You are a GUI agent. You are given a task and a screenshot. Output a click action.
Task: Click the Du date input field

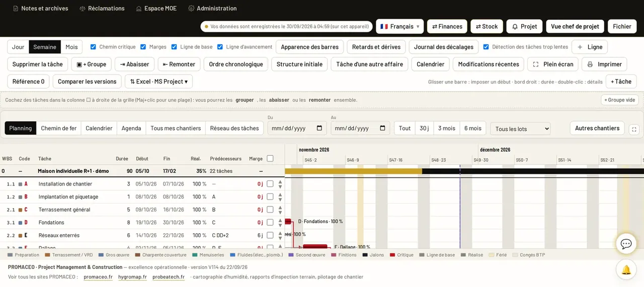[297, 128]
